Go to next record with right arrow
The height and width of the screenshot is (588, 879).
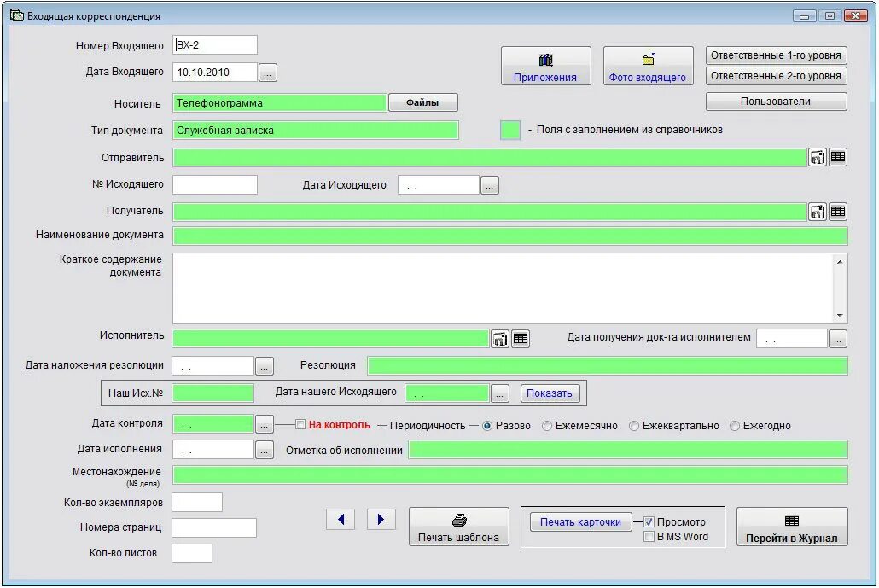(x=381, y=520)
